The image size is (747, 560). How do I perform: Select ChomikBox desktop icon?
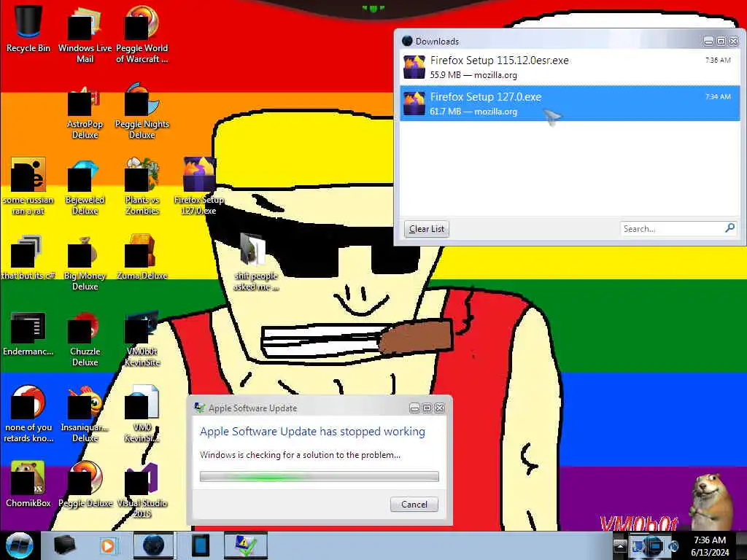[x=28, y=485]
